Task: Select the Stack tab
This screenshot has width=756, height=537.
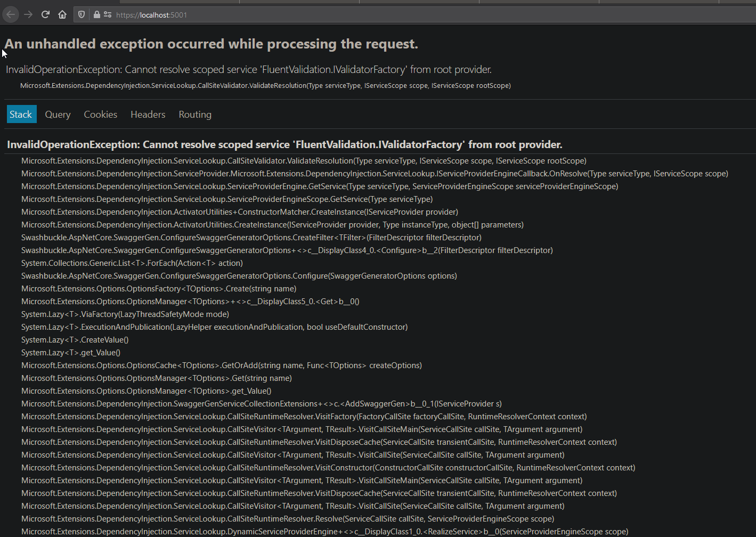Action: tap(22, 114)
